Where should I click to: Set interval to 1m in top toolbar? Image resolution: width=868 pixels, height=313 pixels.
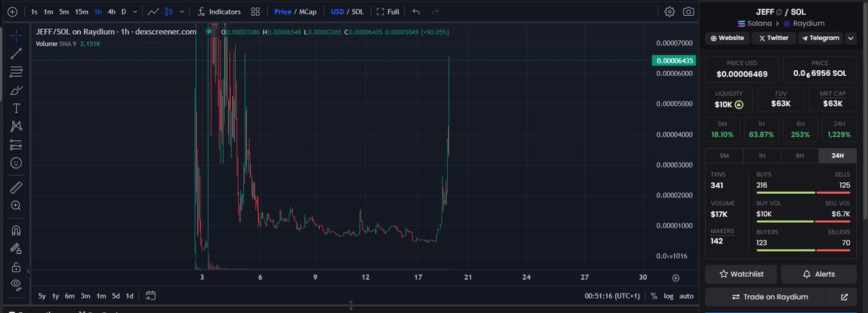click(x=48, y=12)
